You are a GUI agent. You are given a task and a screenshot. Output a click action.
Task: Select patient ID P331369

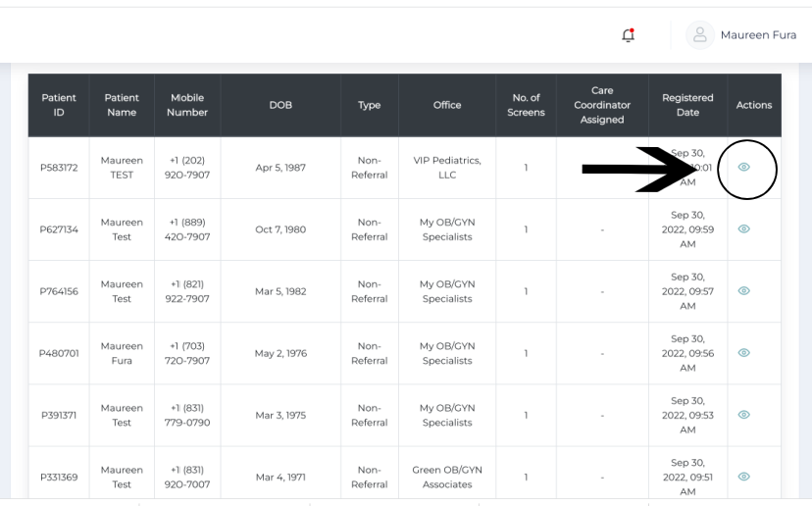click(59, 477)
